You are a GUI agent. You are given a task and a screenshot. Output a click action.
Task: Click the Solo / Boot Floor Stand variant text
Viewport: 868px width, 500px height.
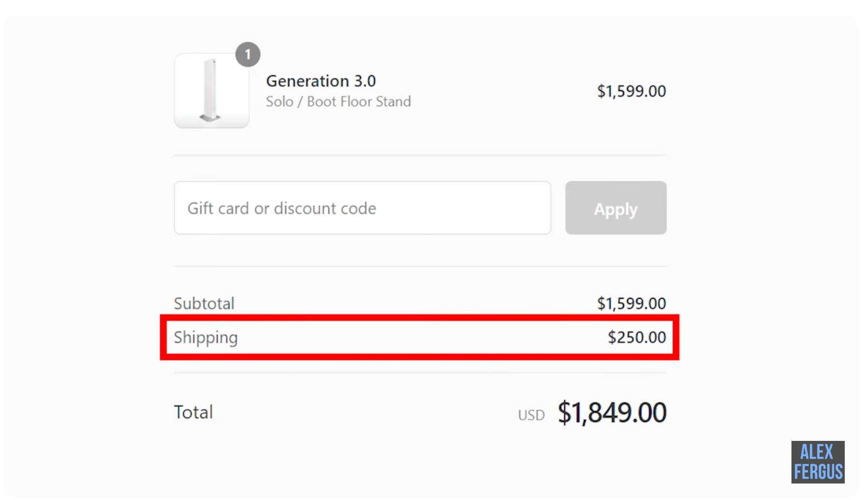click(x=338, y=102)
